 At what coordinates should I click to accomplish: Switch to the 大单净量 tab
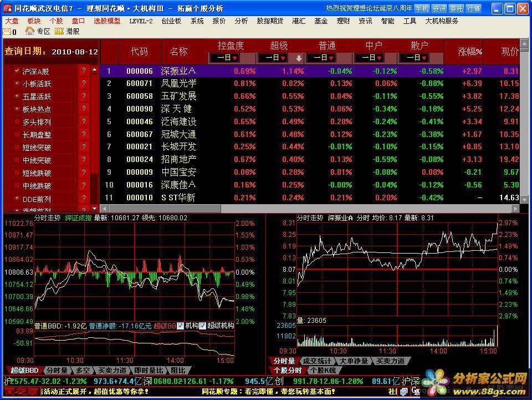tap(354, 361)
